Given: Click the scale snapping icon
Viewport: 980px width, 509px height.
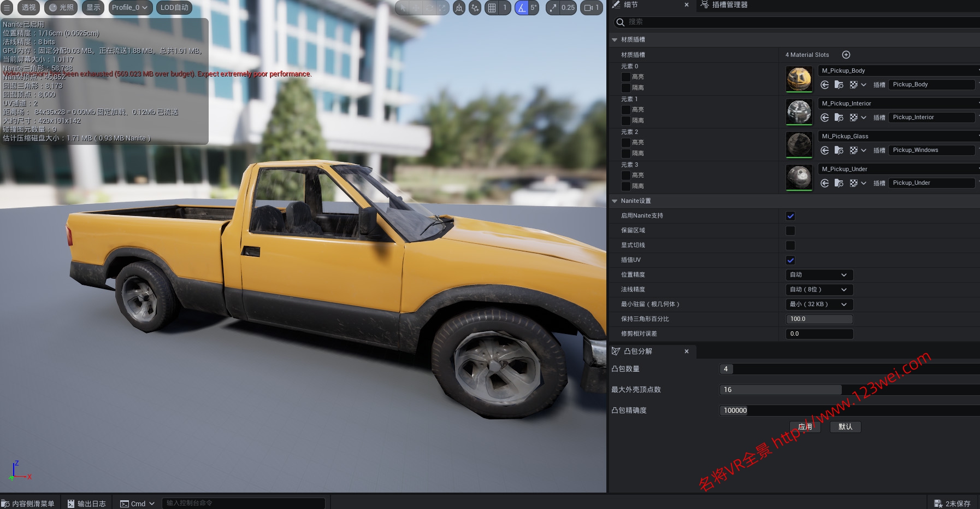Looking at the screenshot, I should [x=553, y=8].
